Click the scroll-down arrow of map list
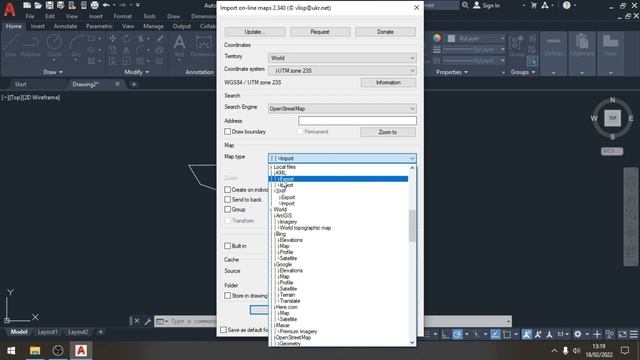The image size is (640, 360). [412, 342]
